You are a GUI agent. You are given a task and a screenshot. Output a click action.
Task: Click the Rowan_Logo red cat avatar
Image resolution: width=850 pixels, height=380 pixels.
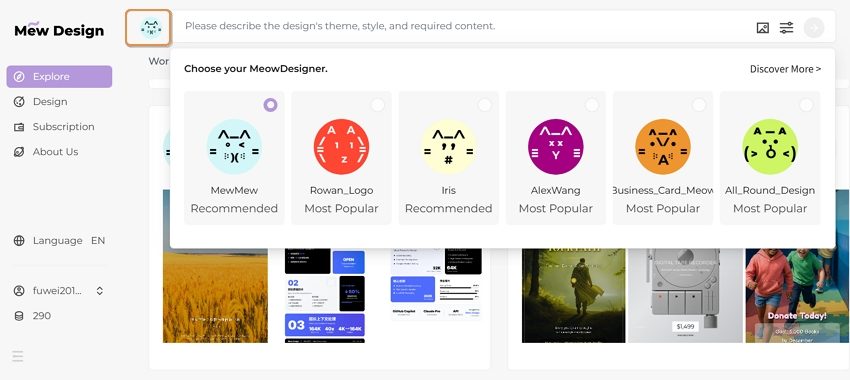(x=341, y=147)
